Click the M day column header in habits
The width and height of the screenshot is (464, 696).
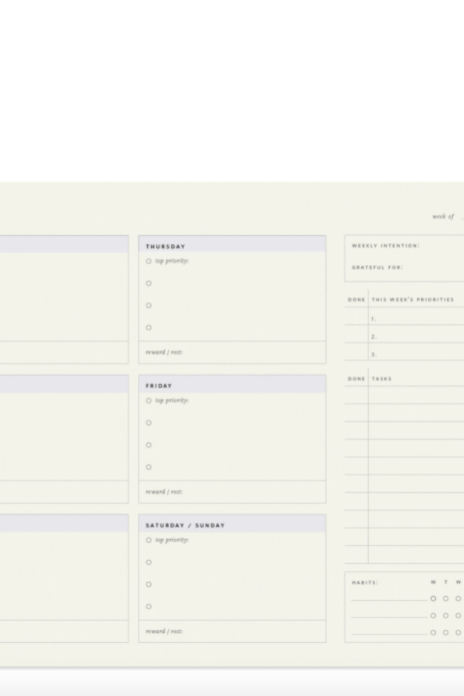click(433, 582)
